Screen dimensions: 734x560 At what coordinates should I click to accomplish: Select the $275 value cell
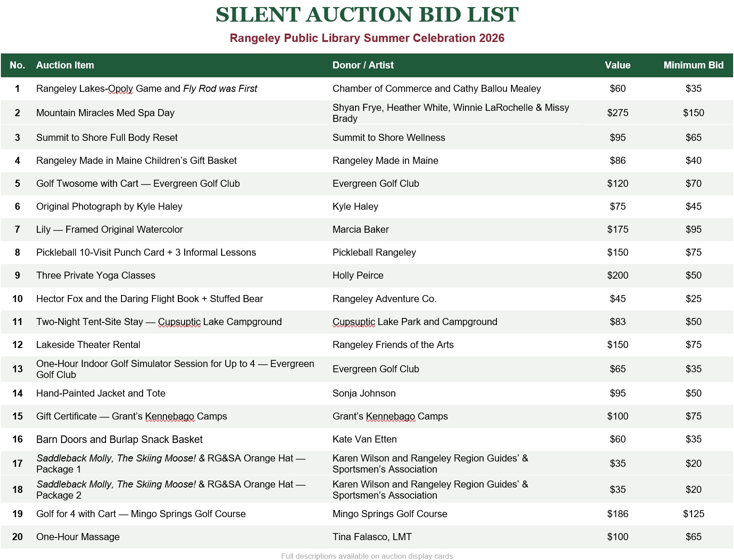tap(617, 113)
